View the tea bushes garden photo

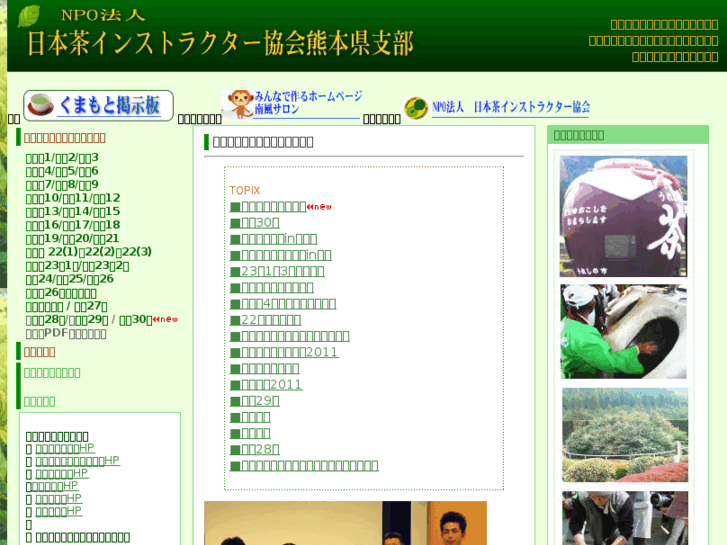pyautogui.click(x=625, y=435)
